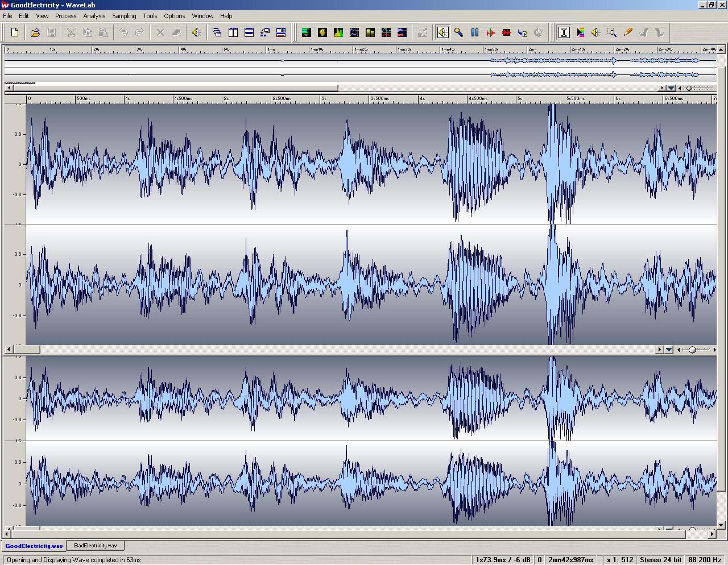Click the window layout icon with red line
Viewport: 728px width, 565px height.
coord(281,32)
